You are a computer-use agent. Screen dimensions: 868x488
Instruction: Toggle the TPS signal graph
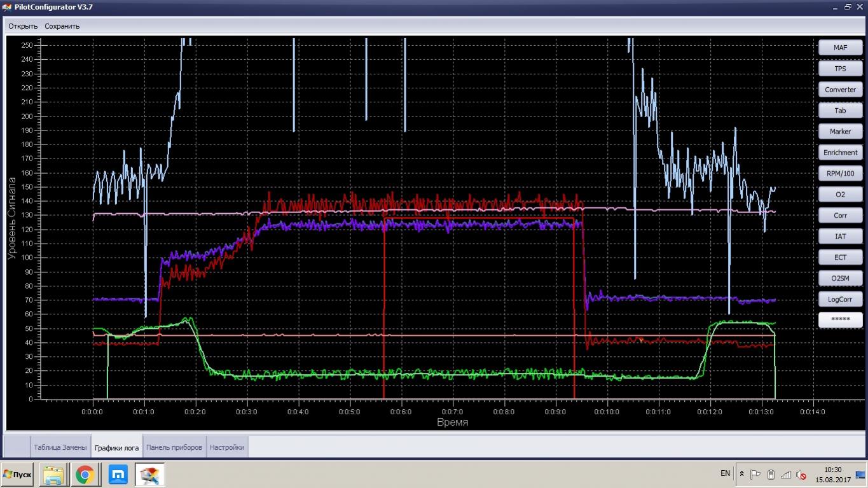[840, 69]
